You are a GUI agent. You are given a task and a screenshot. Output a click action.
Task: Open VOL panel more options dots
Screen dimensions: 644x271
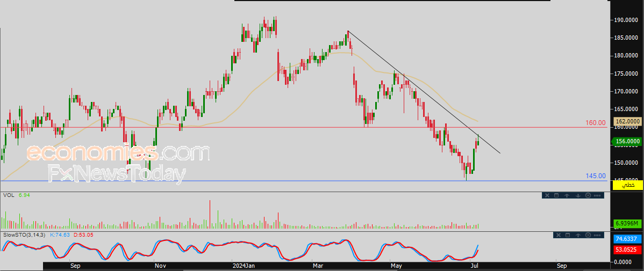(x=598, y=195)
